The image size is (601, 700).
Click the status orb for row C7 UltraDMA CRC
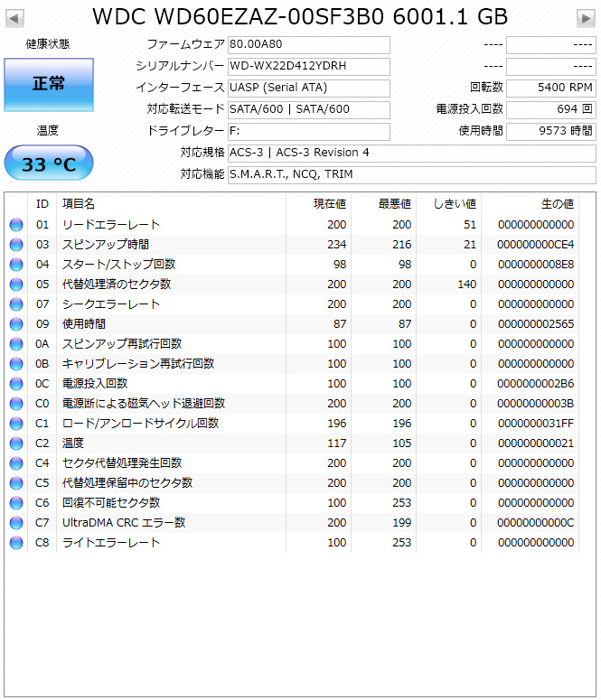point(16,523)
